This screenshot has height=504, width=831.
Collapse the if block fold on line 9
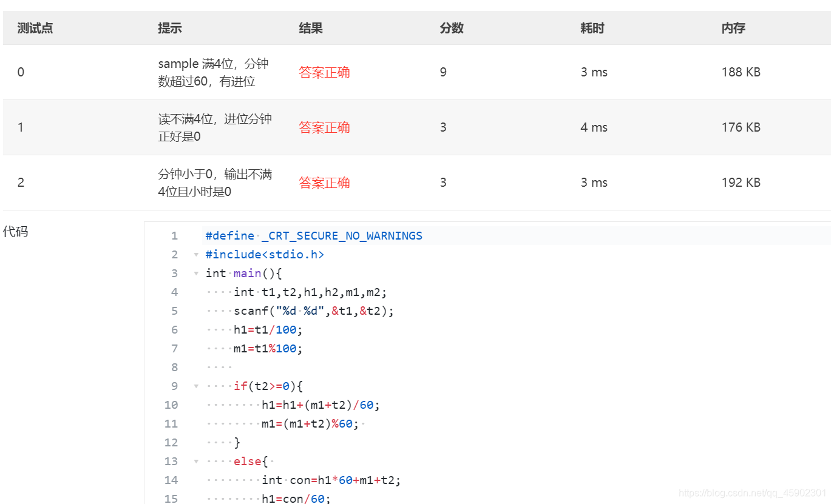pyautogui.click(x=196, y=386)
